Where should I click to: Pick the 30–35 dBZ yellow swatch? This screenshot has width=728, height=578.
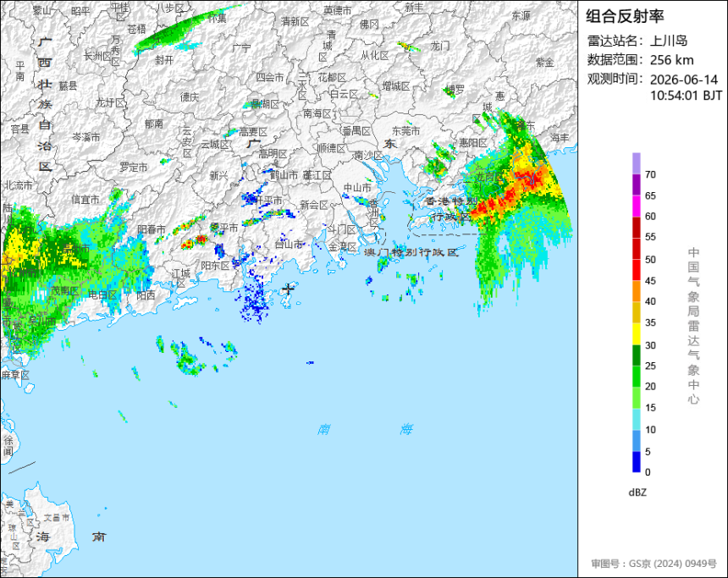coord(636,333)
